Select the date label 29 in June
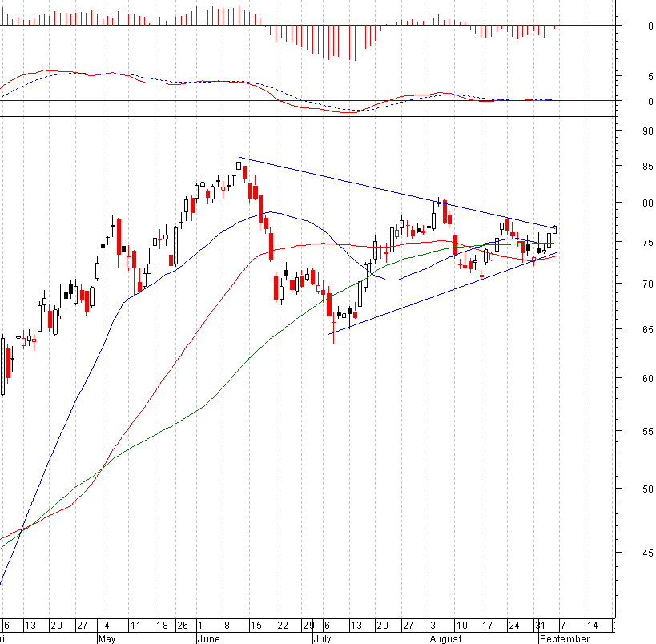 point(308,626)
